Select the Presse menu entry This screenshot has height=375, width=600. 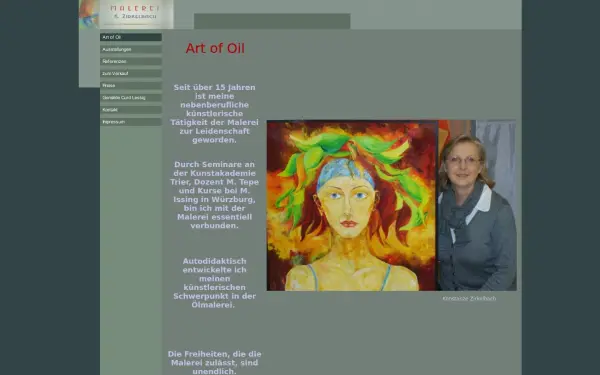pos(131,86)
